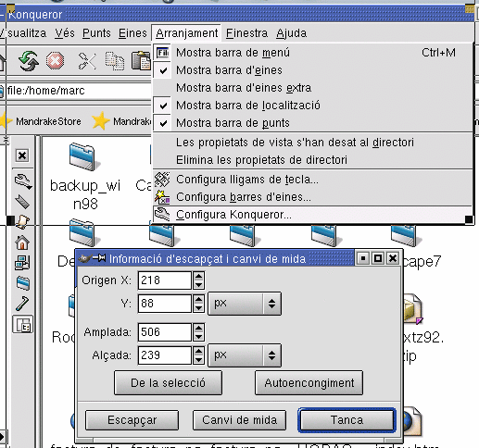The height and width of the screenshot is (448, 479).
Task: Click the sidebar screwdriver tool icon
Action: [x=22, y=304]
